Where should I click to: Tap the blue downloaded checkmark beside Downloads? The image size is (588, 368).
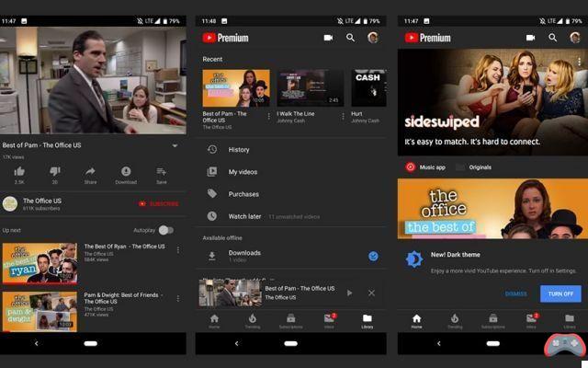tap(373, 256)
